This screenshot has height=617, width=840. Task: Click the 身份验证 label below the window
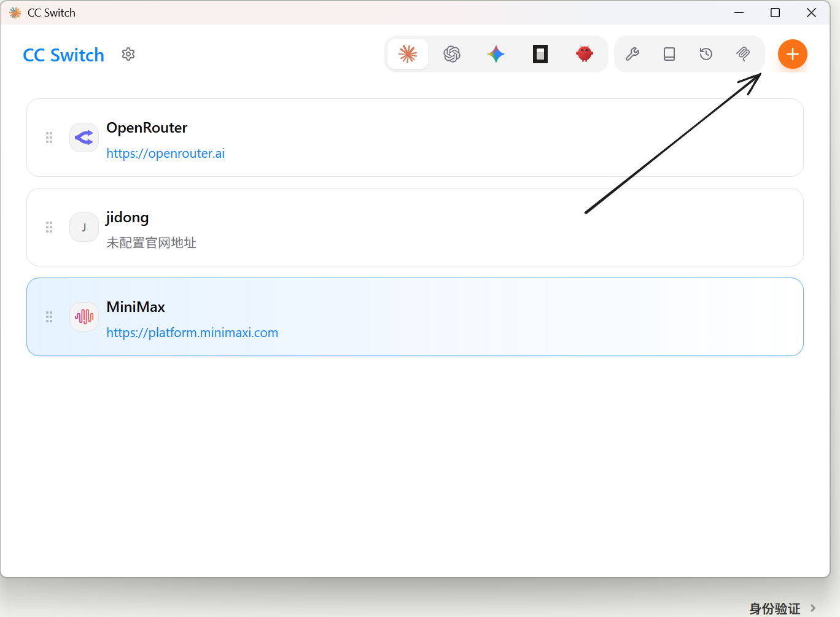click(775, 608)
